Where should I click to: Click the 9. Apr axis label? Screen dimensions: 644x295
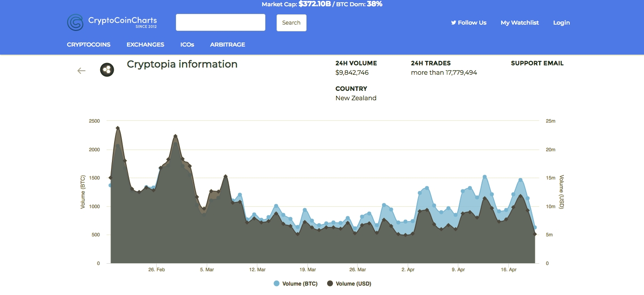458,269
